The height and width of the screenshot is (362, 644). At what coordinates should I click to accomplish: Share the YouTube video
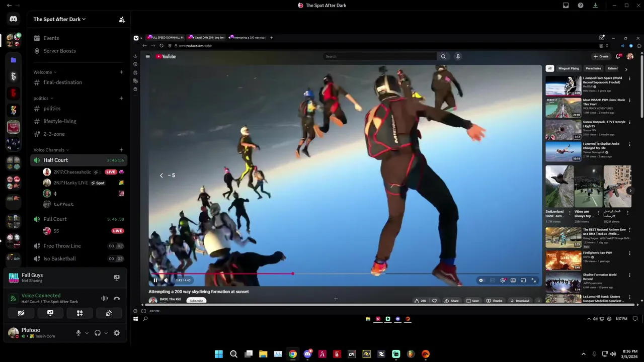[451, 301]
